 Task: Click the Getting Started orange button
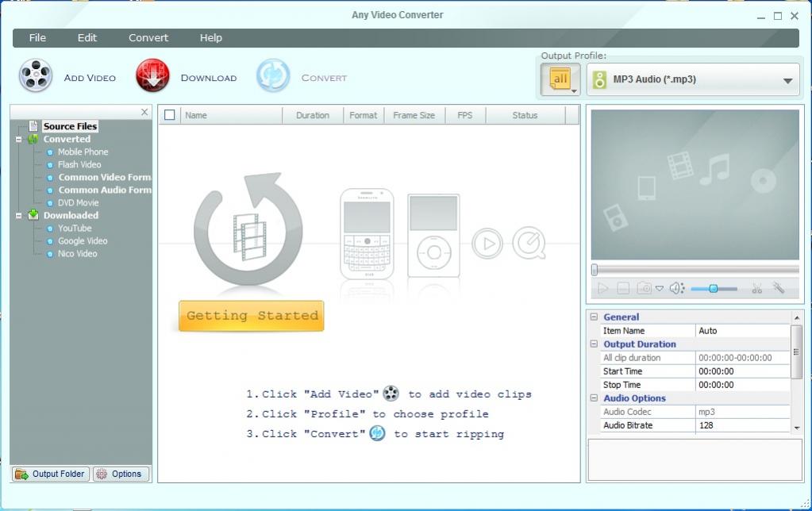[x=251, y=316]
